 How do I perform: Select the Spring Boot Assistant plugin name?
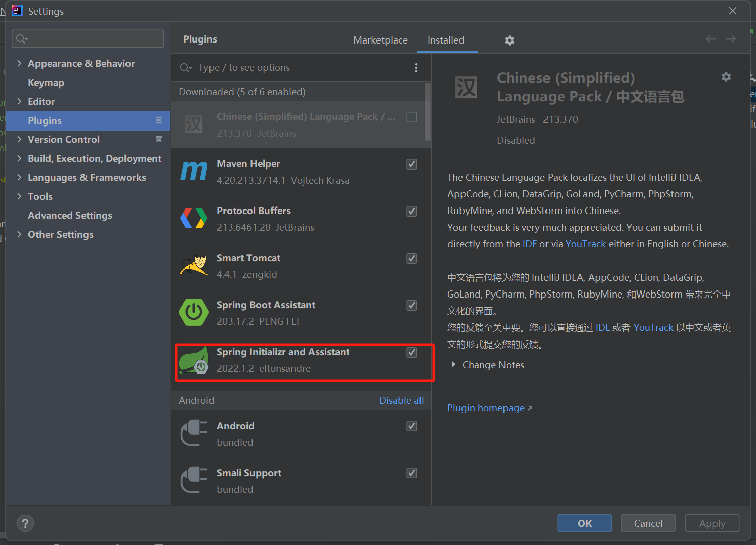tap(266, 305)
